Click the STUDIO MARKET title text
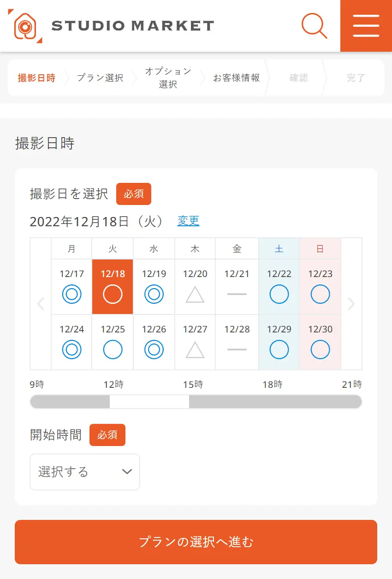This screenshot has height=579, width=392. click(133, 26)
